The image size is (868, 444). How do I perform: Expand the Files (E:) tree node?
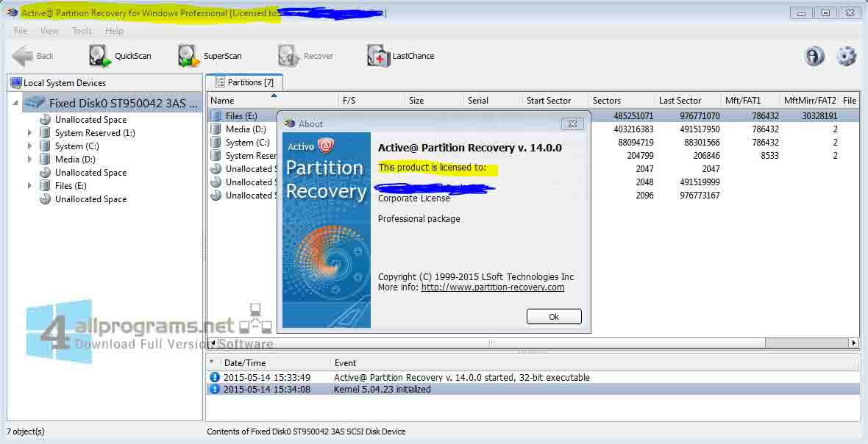click(30, 186)
